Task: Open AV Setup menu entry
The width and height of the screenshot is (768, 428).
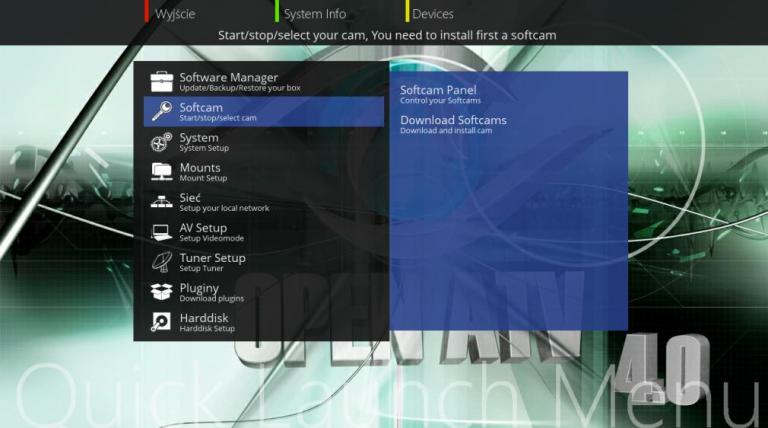Action: 264,232
